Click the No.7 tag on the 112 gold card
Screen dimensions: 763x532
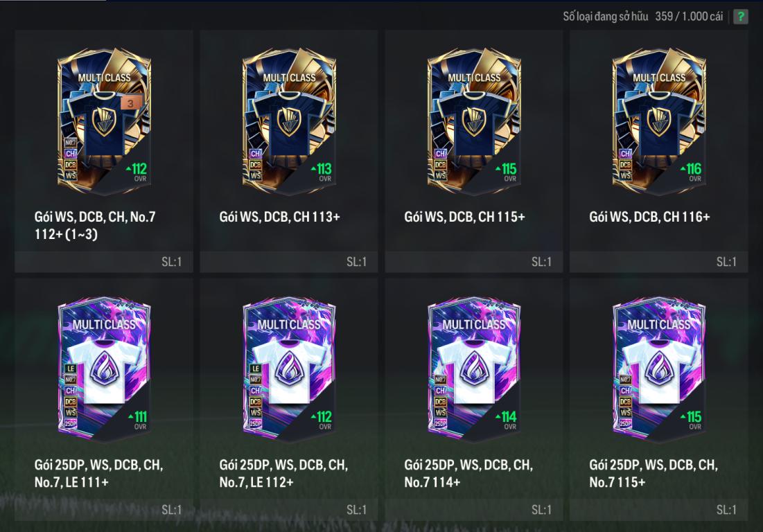[x=71, y=143]
